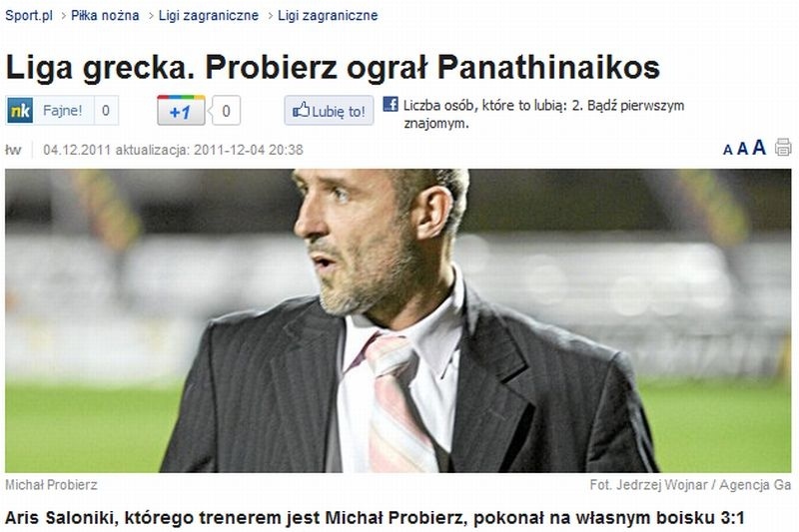This screenshot has height=532, width=799.
Task: Open the last Ligi zagraniczne breadcrumb
Action: tap(328, 15)
